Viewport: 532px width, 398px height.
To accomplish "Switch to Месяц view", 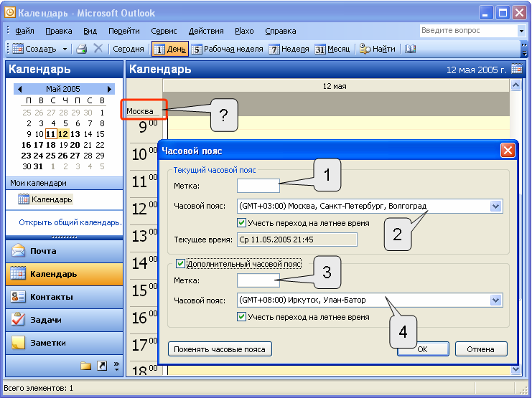I will 332,49.
